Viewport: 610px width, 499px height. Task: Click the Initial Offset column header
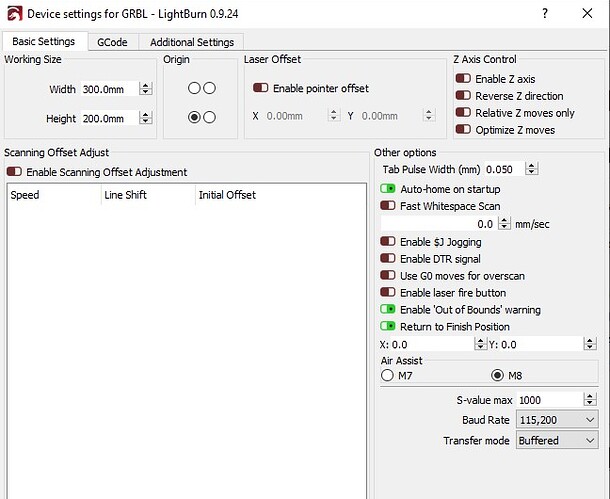(x=280, y=195)
